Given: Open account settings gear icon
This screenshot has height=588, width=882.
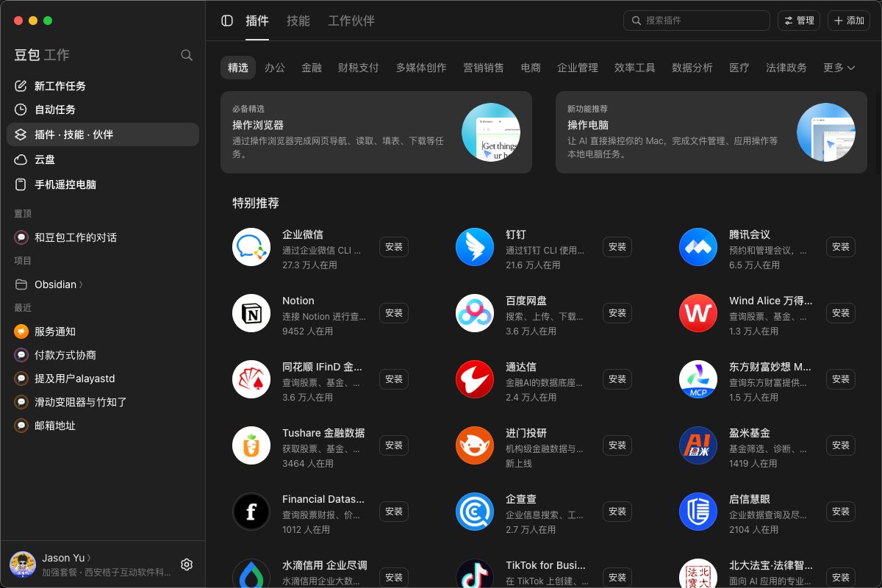Looking at the screenshot, I should 187,564.
